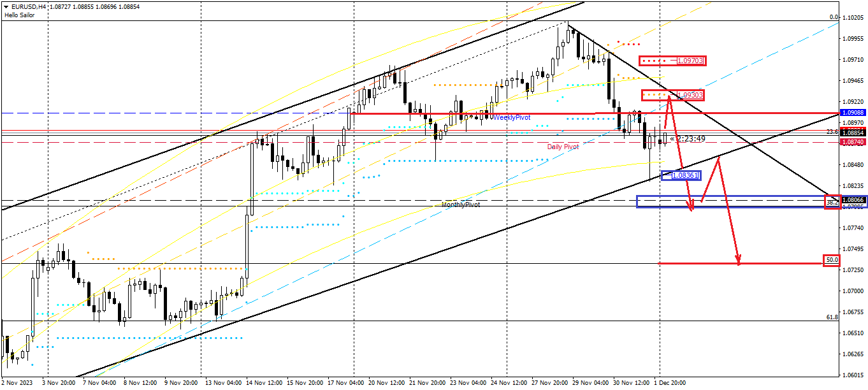
Task: Select the Daily Pivot label
Action: [563, 147]
